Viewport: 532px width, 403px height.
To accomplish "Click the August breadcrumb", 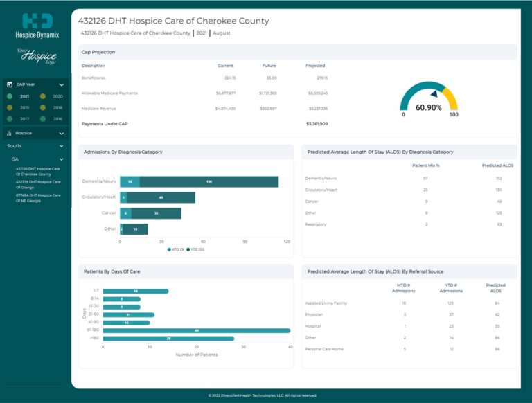I will click(222, 33).
